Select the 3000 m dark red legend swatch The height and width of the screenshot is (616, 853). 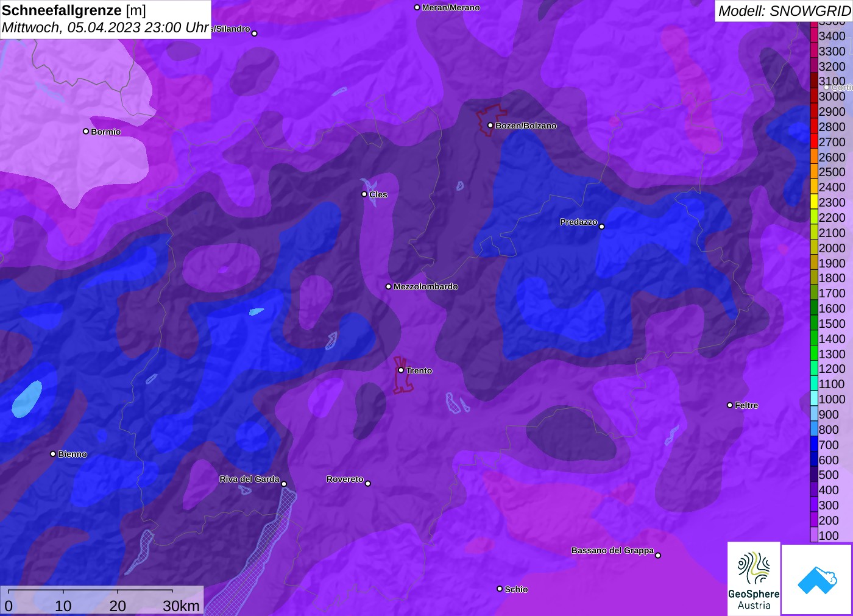pyautogui.click(x=814, y=96)
